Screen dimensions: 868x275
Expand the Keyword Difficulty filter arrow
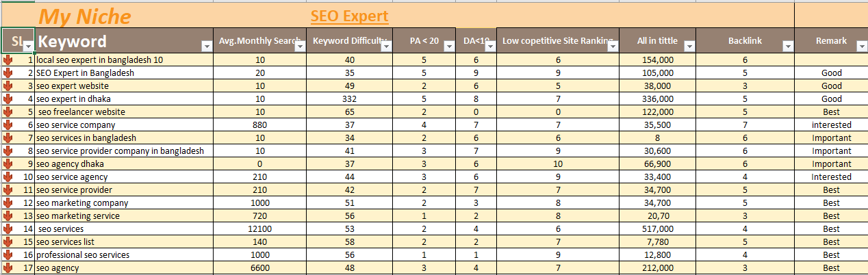(x=386, y=46)
